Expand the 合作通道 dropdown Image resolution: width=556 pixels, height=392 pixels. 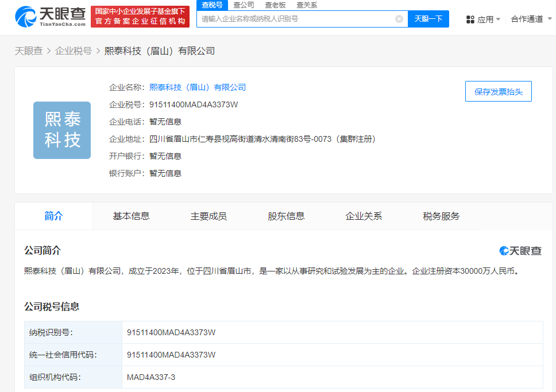click(x=531, y=19)
